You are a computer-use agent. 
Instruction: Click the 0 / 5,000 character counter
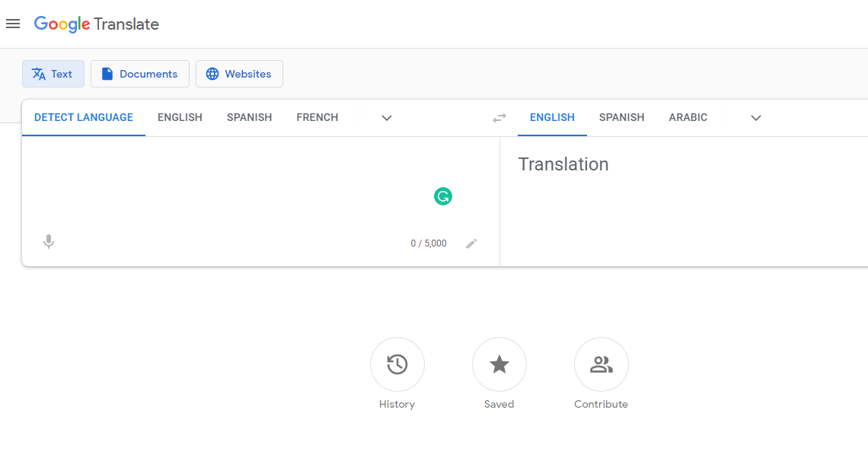click(429, 243)
